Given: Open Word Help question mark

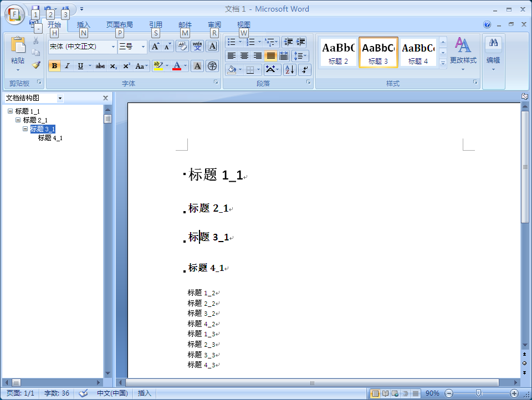Looking at the screenshot, I should pyautogui.click(x=487, y=24).
